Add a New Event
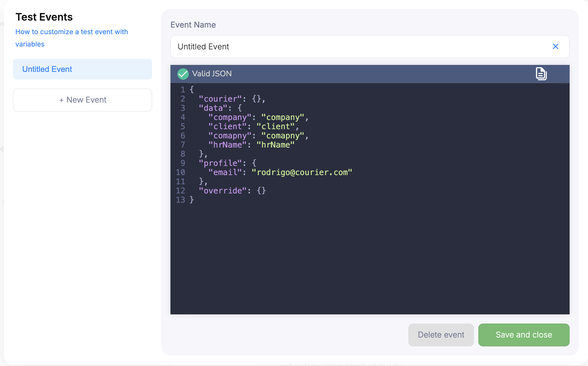 [82, 100]
